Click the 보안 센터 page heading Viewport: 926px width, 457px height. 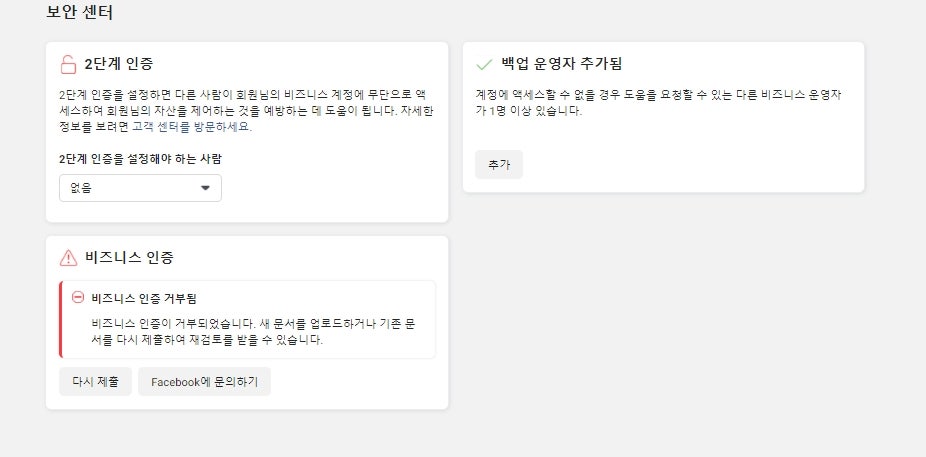[x=80, y=12]
